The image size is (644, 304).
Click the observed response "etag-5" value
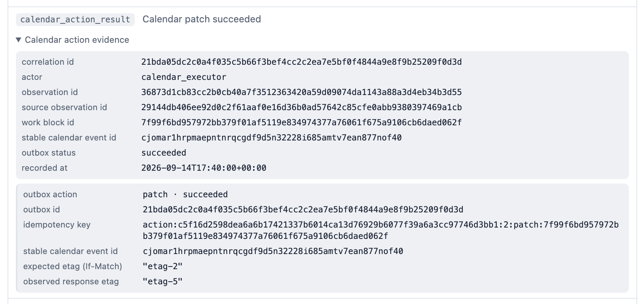(x=163, y=282)
